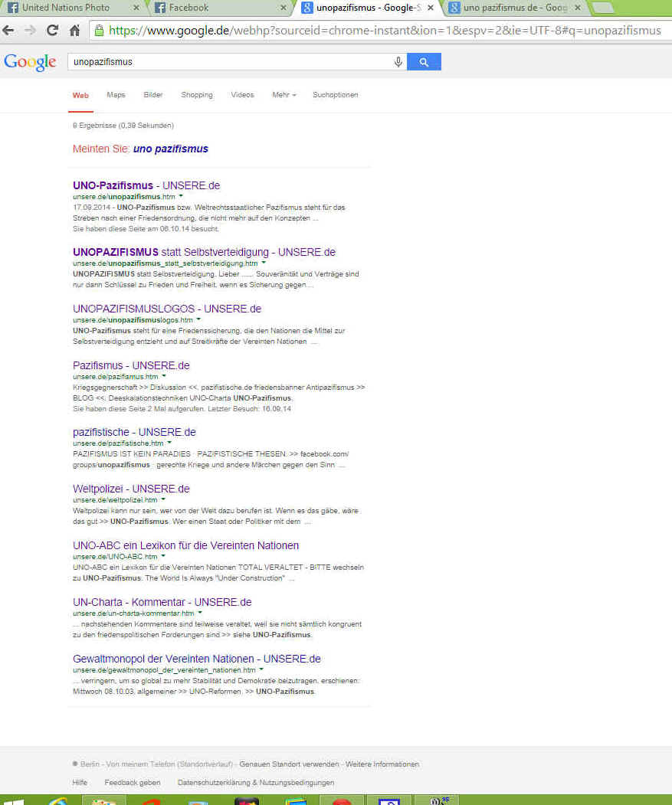
Task: Reload the current page
Action: (52, 31)
